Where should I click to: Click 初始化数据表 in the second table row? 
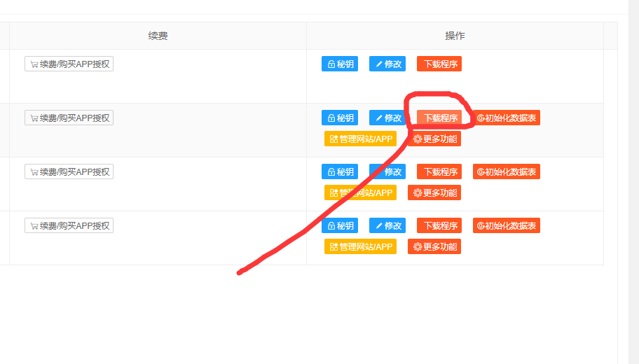click(x=507, y=118)
